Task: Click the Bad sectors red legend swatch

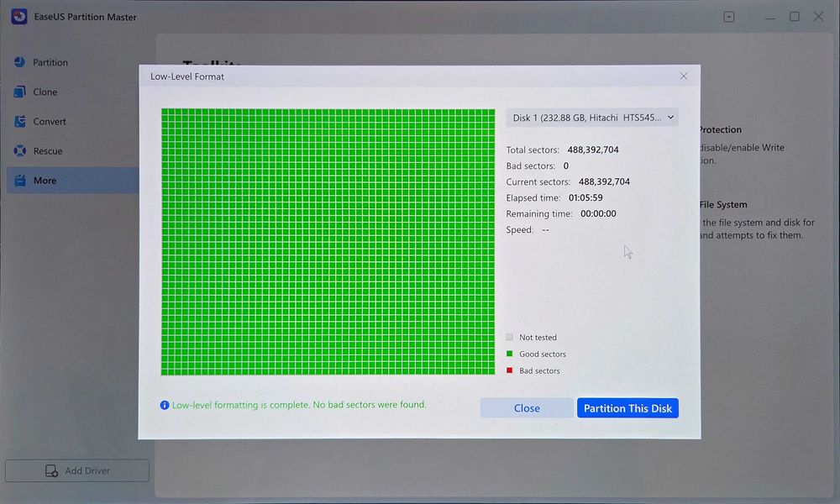Action: pyautogui.click(x=509, y=370)
